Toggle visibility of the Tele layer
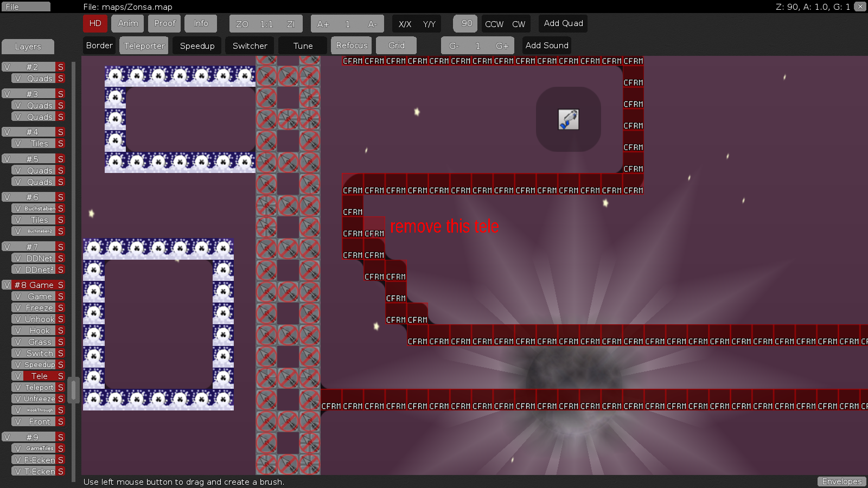Viewport: 868px width, 488px height. tap(18, 376)
